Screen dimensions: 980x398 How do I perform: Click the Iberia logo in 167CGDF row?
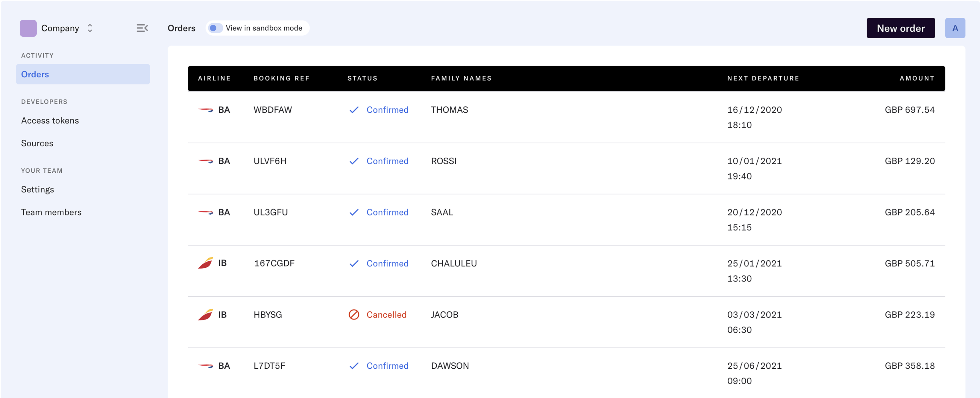click(205, 263)
